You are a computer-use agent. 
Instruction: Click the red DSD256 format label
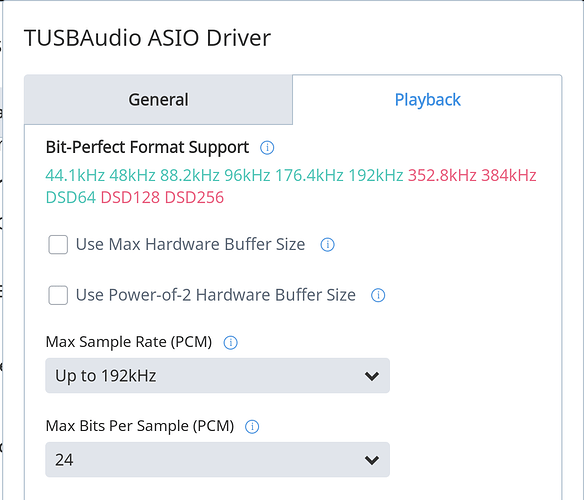tap(194, 197)
